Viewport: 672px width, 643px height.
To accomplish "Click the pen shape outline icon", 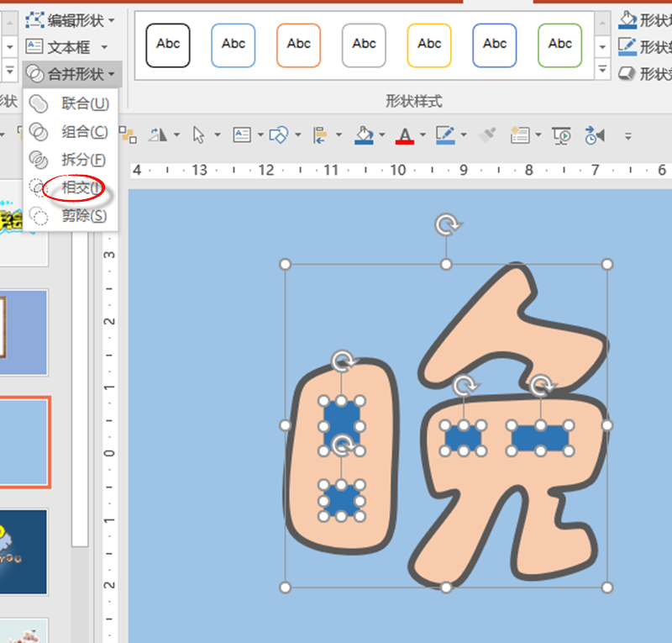I will (445, 135).
